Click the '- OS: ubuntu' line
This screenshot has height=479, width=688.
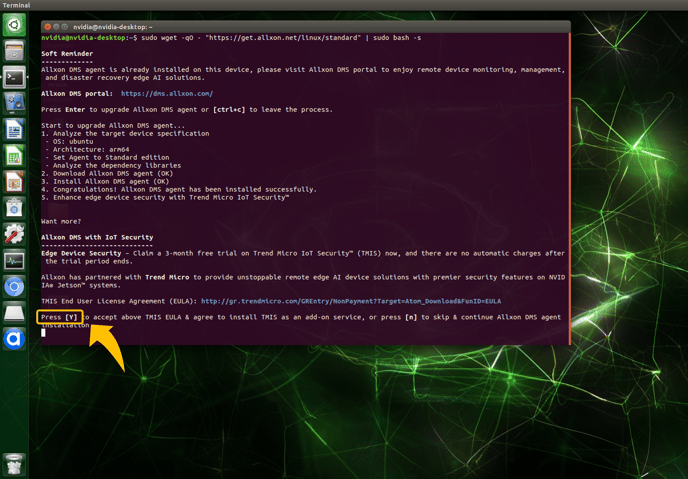[69, 141]
